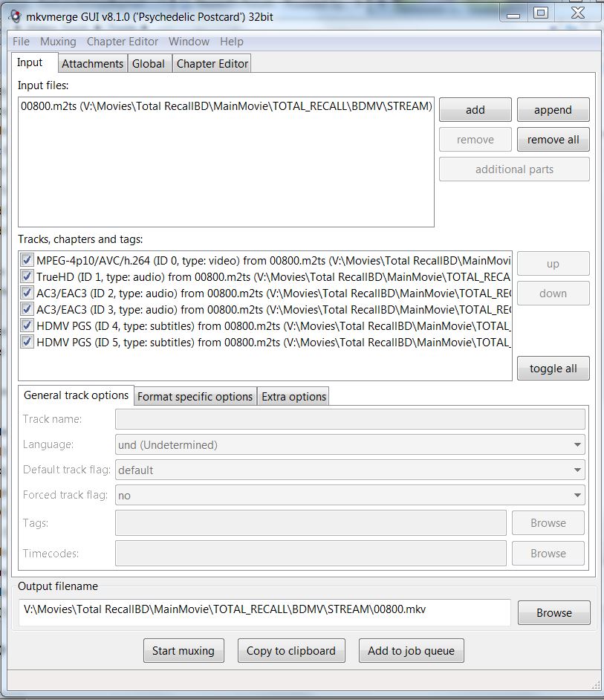Switch to the Attachments tab
The image size is (604, 700).
coord(92,63)
